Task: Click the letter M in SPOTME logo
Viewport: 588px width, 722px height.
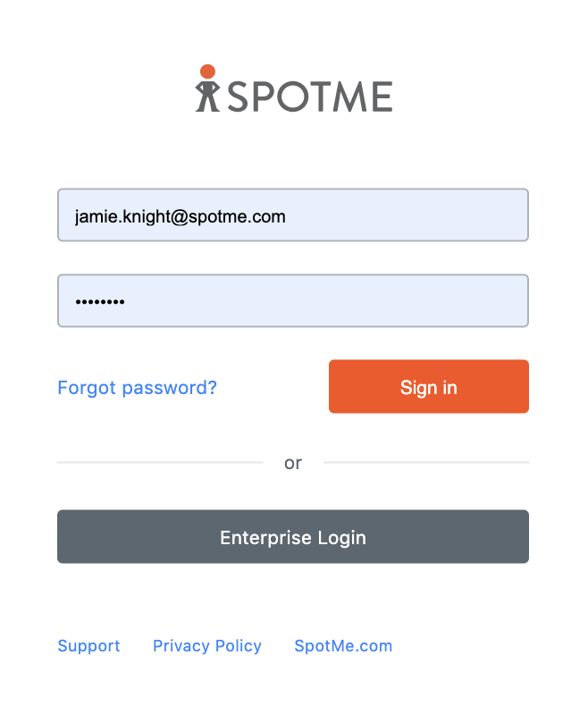Action: tap(349, 97)
